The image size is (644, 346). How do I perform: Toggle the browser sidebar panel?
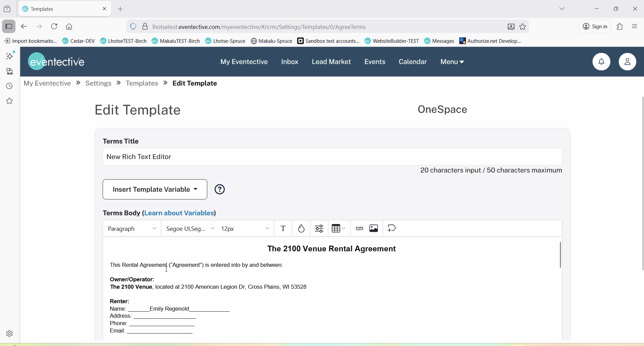tap(9, 27)
